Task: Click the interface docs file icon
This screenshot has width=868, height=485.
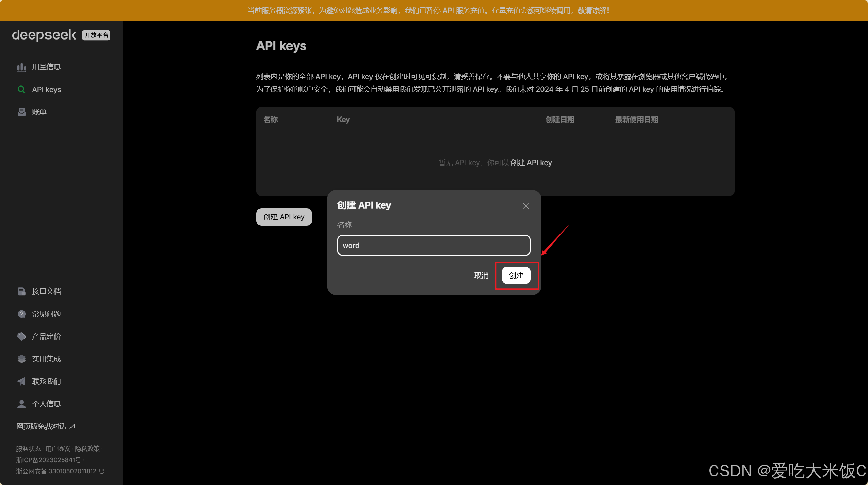Action: (x=21, y=292)
